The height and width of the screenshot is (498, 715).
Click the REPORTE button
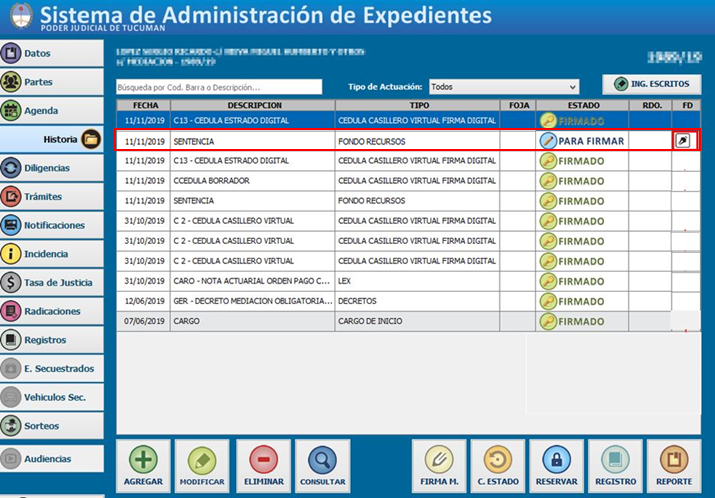coord(674,466)
